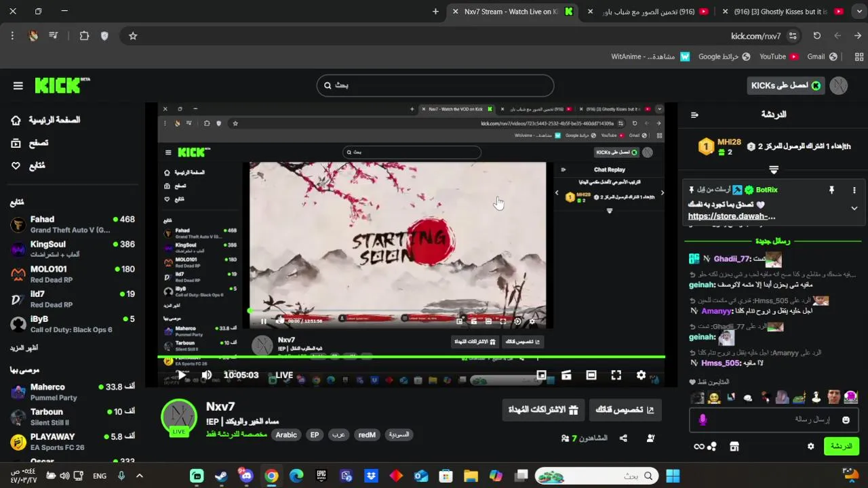Share the stream with share icon
Image resolution: width=868 pixels, height=488 pixels.
[623, 439]
